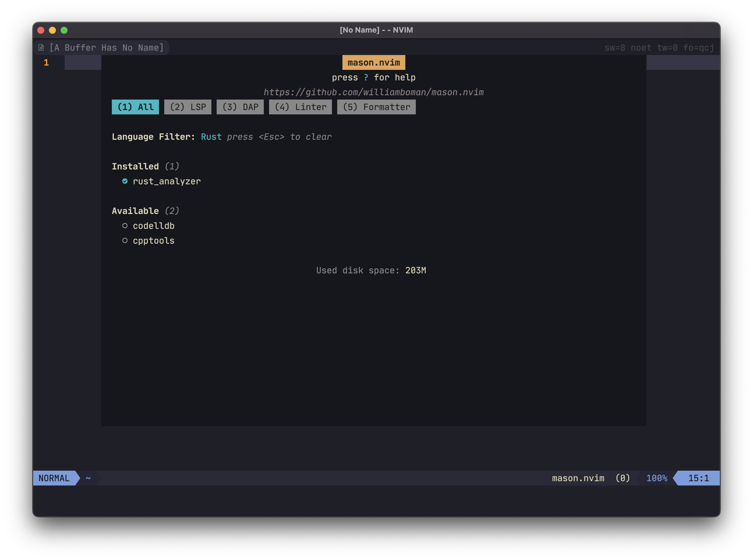753x560 pixels.
Task: Click the 100% scroll position indicator
Action: click(657, 478)
